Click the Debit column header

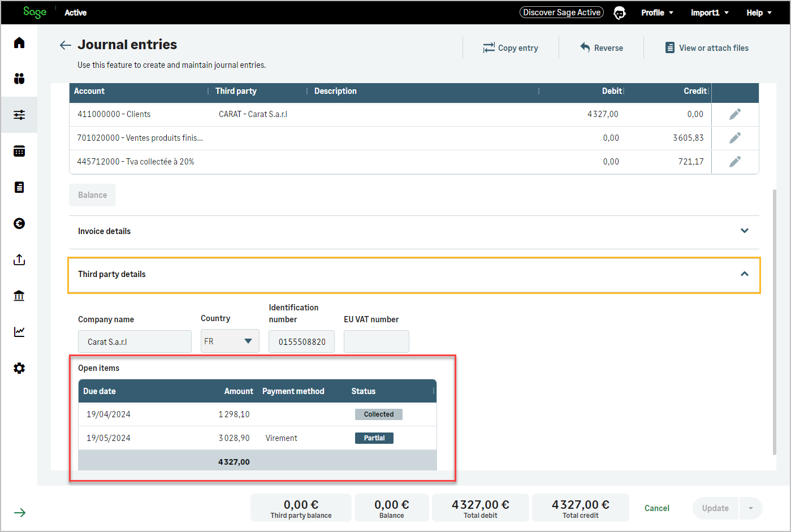(612, 91)
